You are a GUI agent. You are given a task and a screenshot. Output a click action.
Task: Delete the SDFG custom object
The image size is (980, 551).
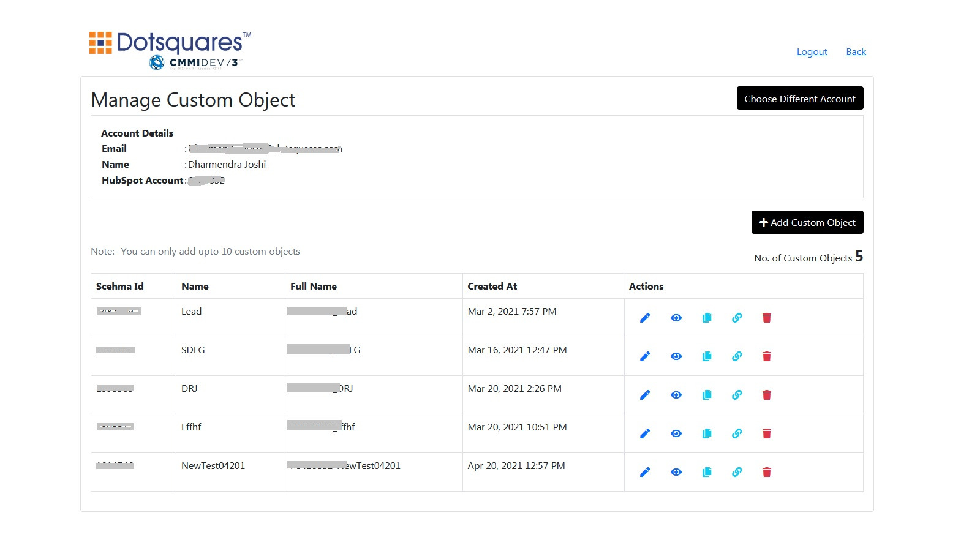[766, 356]
